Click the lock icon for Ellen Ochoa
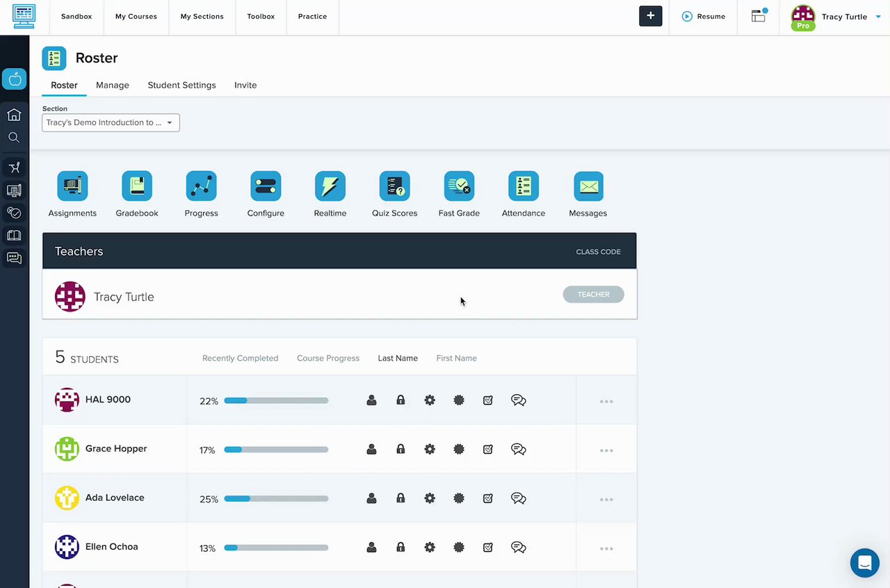Screen dimensions: 890x588 [x=400, y=547]
